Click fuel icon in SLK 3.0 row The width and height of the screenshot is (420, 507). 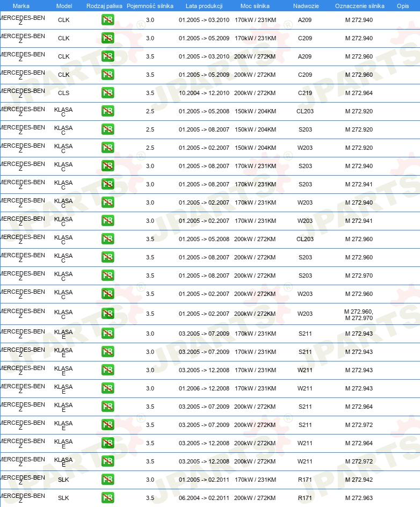tap(107, 480)
